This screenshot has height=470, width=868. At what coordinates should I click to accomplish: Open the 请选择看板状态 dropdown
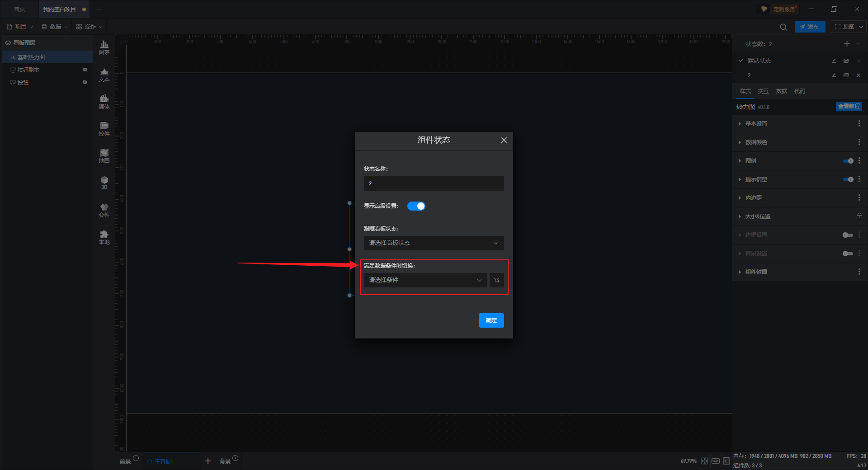click(x=434, y=243)
